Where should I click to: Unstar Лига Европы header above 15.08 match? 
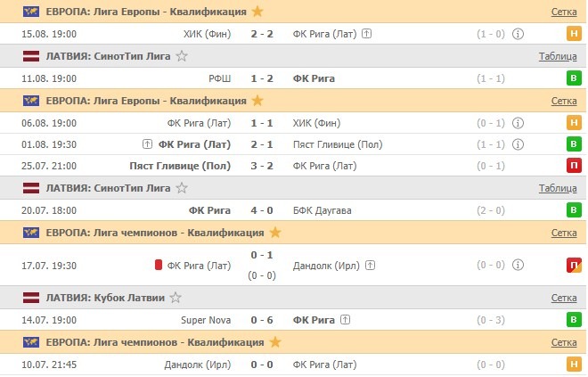257,12
